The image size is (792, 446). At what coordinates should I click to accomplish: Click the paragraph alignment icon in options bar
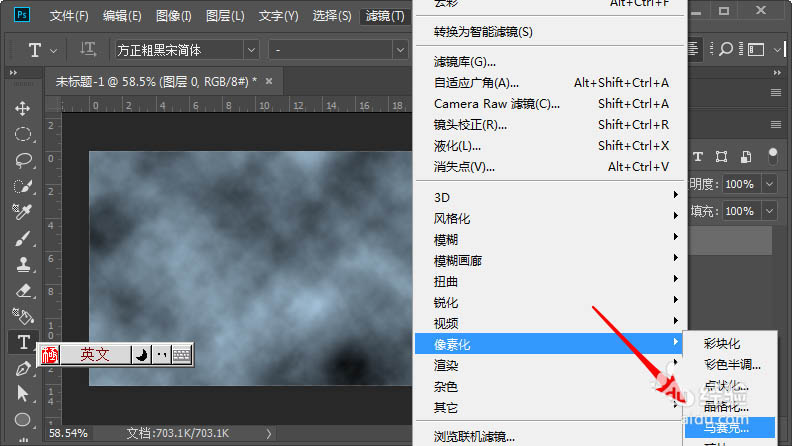point(693,49)
